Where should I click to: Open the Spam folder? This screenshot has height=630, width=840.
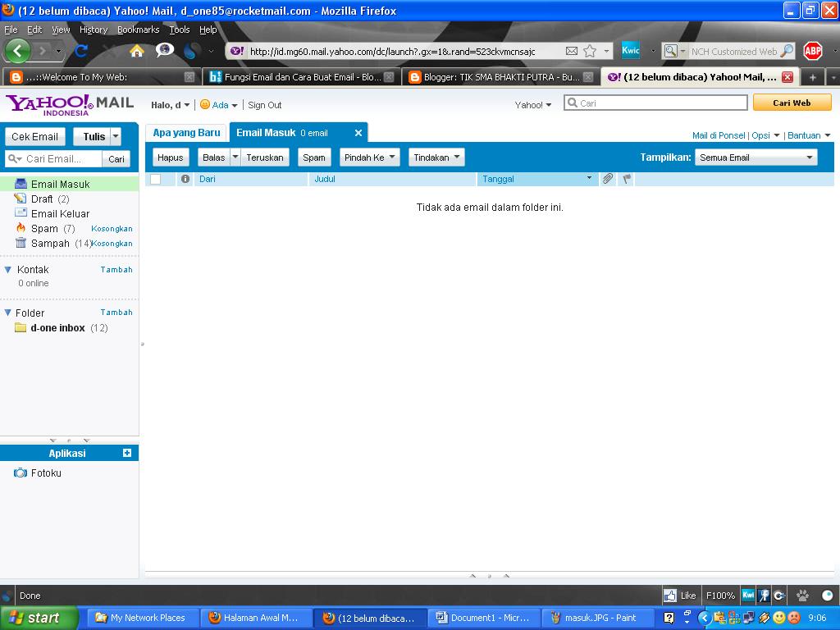44,229
